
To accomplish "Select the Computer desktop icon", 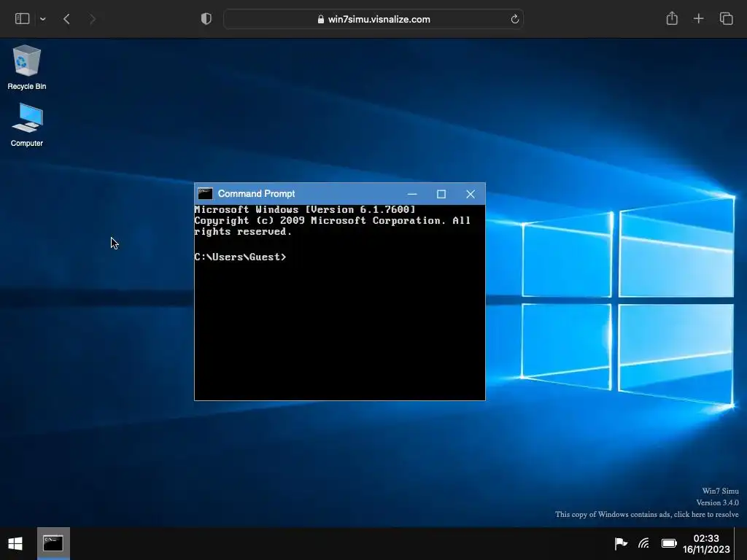I will [x=27, y=125].
